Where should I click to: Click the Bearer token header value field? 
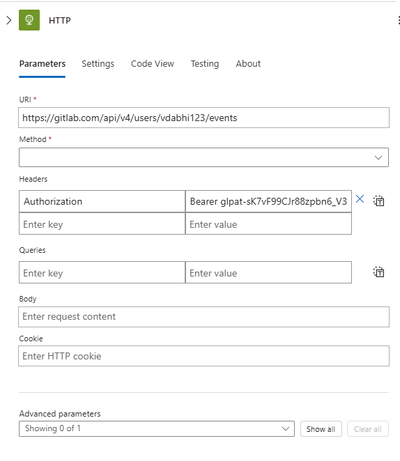(x=268, y=201)
